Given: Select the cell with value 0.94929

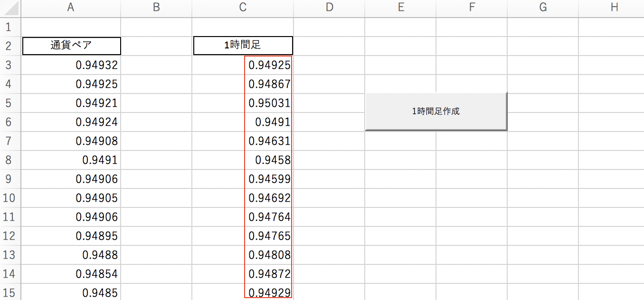Looking at the screenshot, I should tap(243, 292).
